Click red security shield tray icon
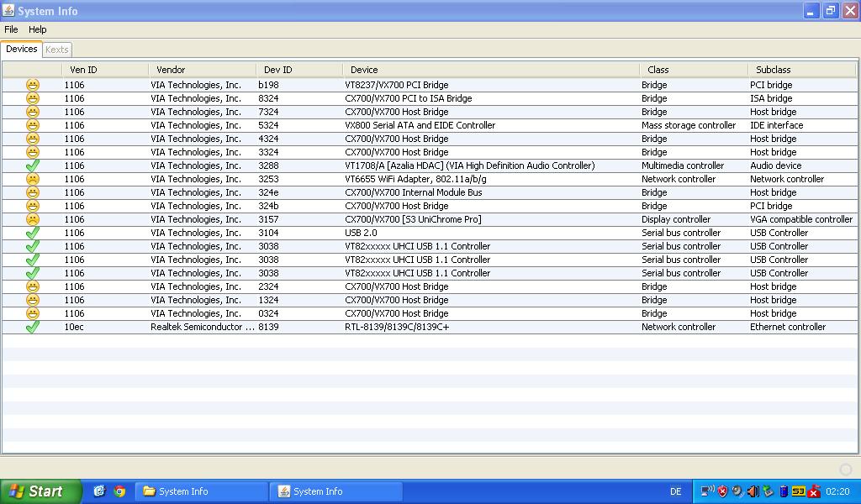The image size is (861, 504). 722,491
